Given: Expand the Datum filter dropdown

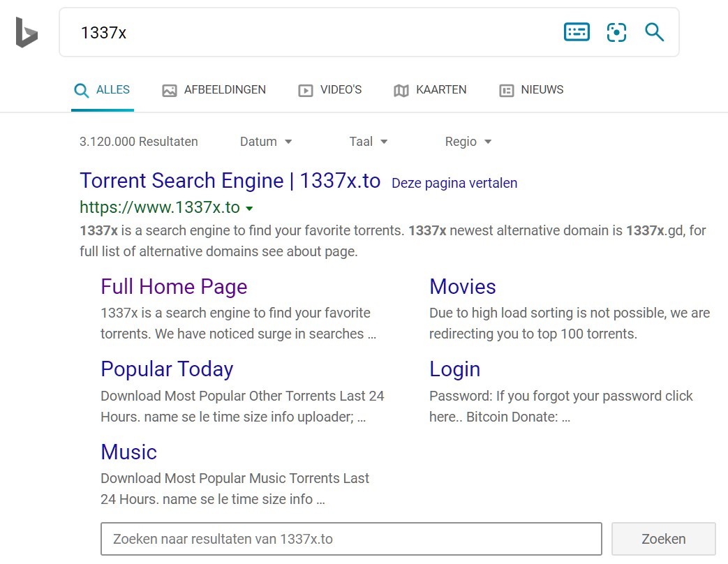Looking at the screenshot, I should (266, 142).
